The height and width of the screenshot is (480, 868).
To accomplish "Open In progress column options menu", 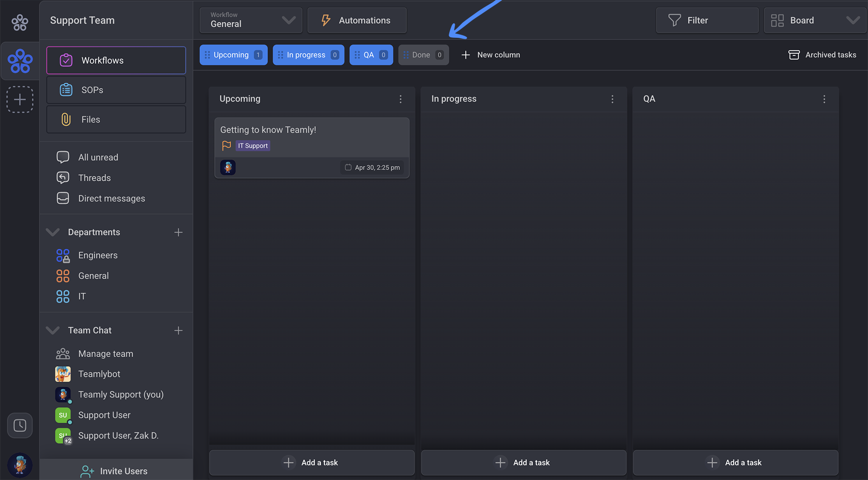I will point(612,99).
